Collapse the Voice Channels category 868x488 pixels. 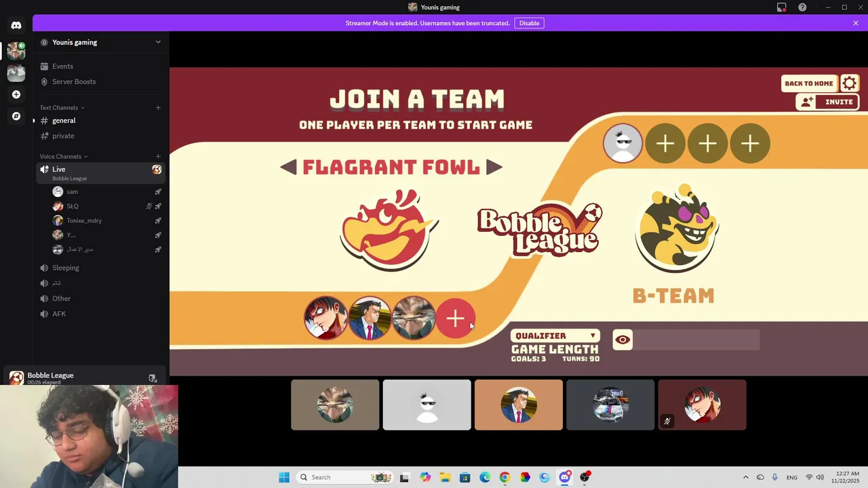pyautogui.click(x=64, y=157)
